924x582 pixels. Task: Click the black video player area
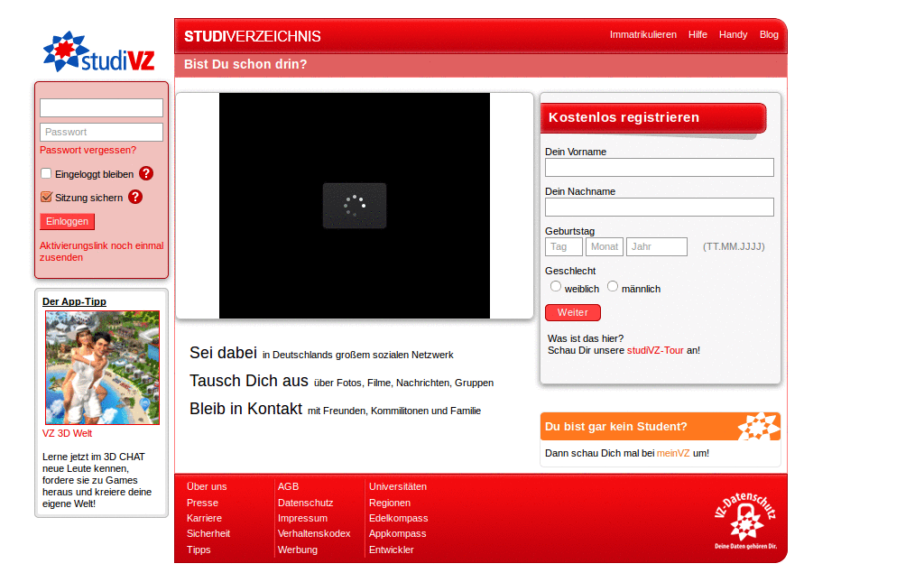pyautogui.click(x=355, y=206)
